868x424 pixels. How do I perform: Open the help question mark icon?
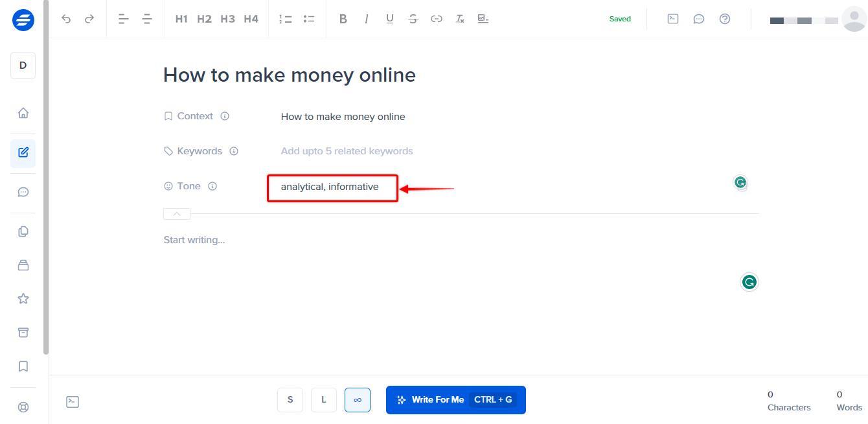(x=725, y=19)
